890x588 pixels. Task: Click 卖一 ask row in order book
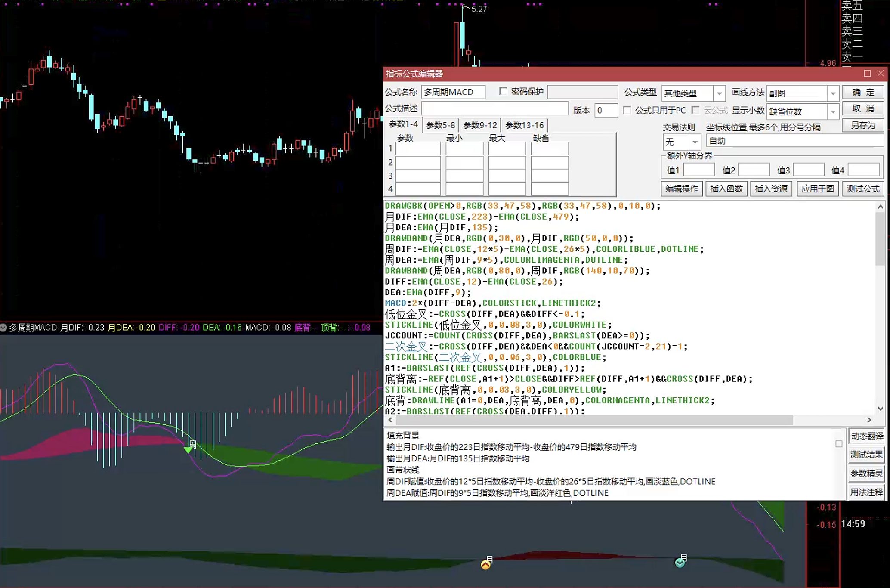(852, 56)
